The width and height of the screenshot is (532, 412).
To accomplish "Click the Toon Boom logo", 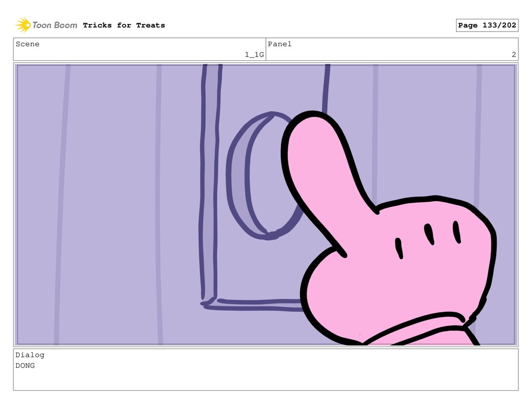I will coord(46,25).
